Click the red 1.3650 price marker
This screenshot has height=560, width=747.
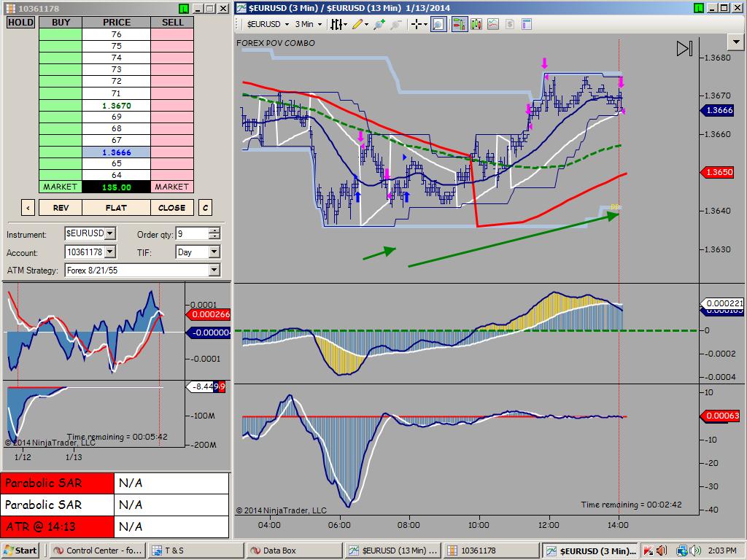pyautogui.click(x=717, y=172)
